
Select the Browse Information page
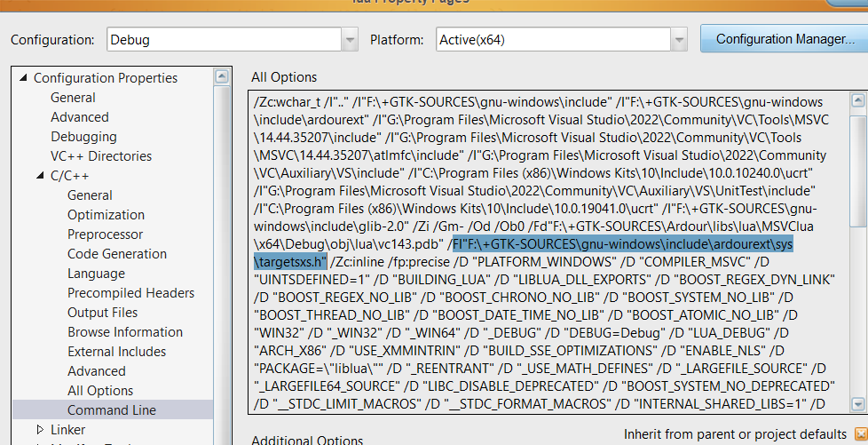pyautogui.click(x=124, y=332)
